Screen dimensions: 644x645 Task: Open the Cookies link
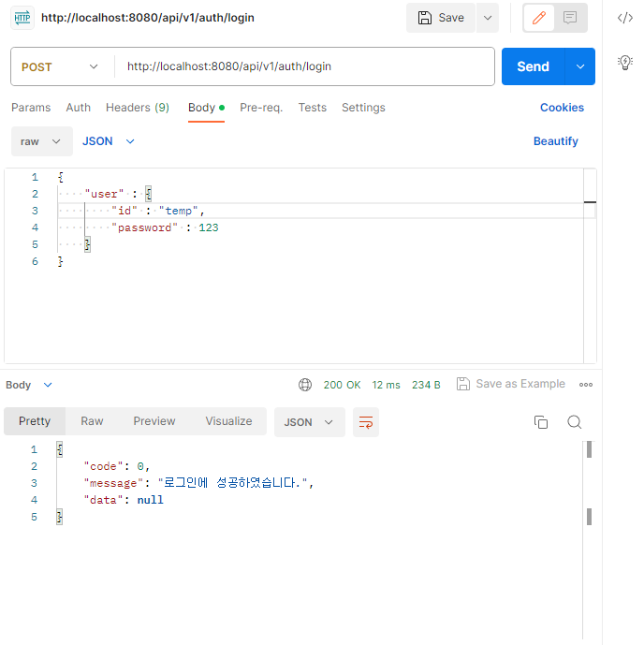tap(562, 108)
